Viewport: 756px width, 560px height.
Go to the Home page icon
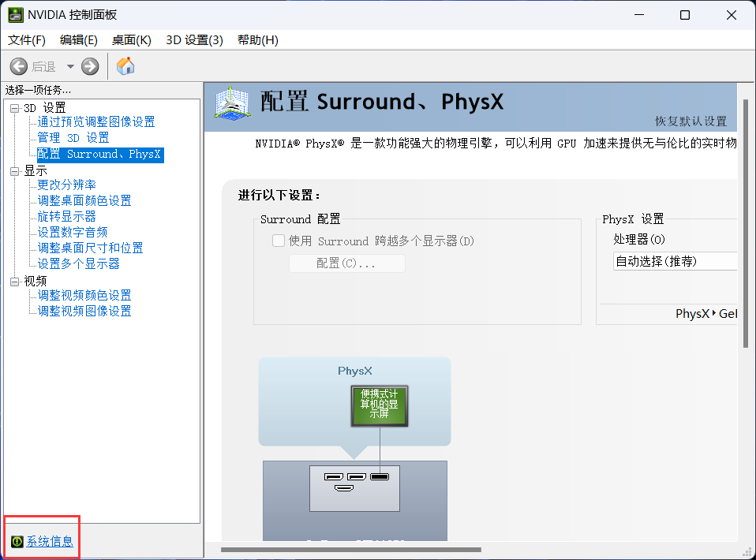[x=125, y=66]
